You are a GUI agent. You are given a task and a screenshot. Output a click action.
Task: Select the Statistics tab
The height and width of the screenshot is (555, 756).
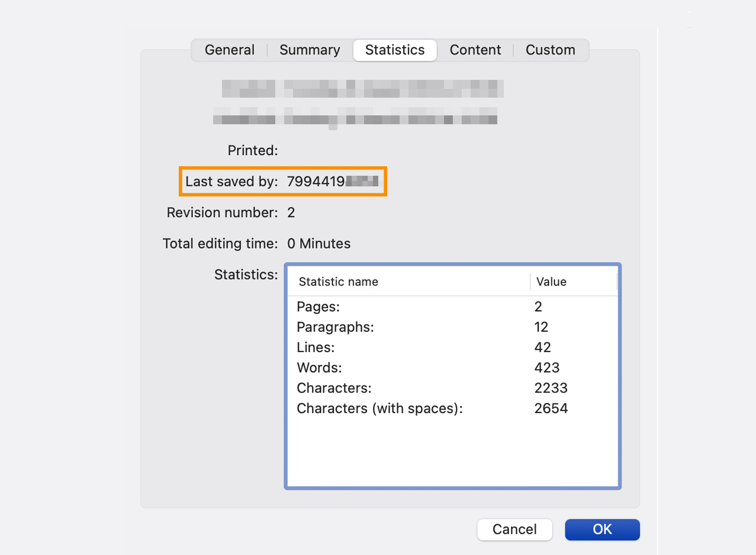tap(394, 50)
